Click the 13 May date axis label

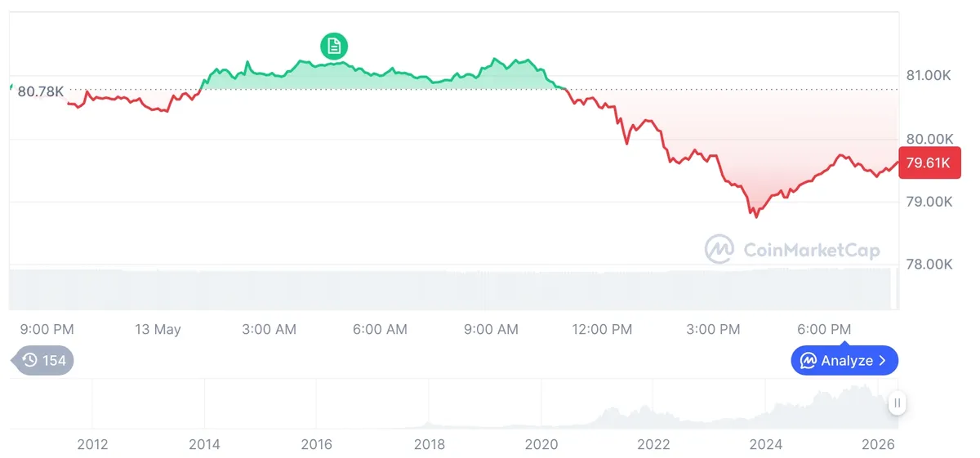click(158, 329)
